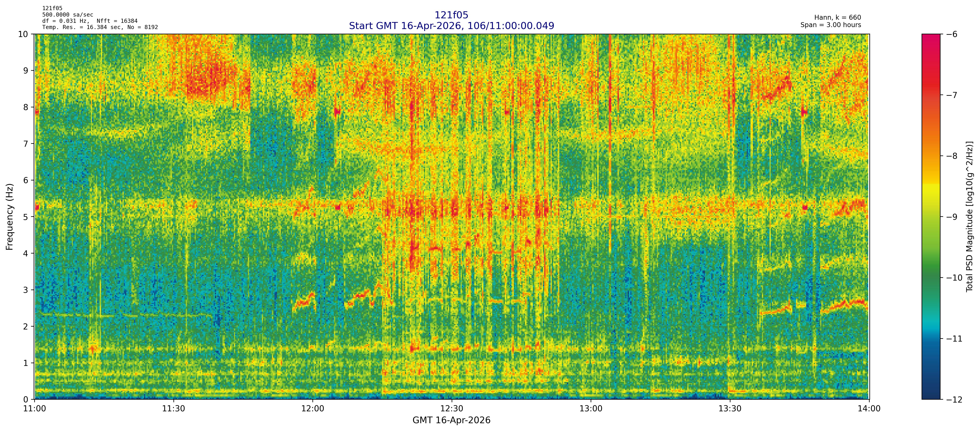Click the Start GMT 16-Apr-2026 subtitle
Image resolution: width=980 pixels, height=431 pixels.
coord(451,26)
